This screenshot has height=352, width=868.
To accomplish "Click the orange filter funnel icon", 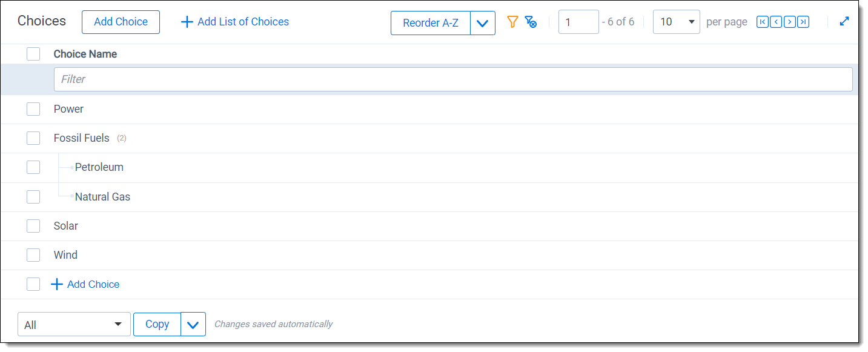I will 512,22.
